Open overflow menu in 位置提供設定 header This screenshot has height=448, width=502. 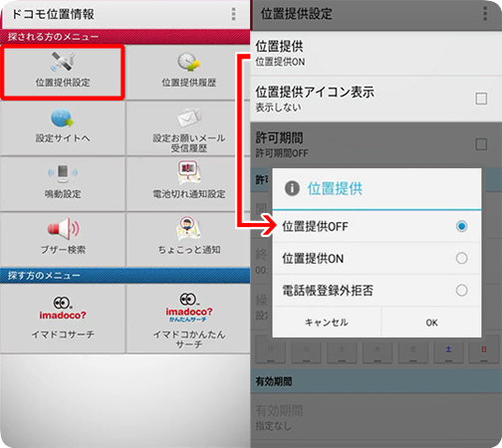point(485,14)
